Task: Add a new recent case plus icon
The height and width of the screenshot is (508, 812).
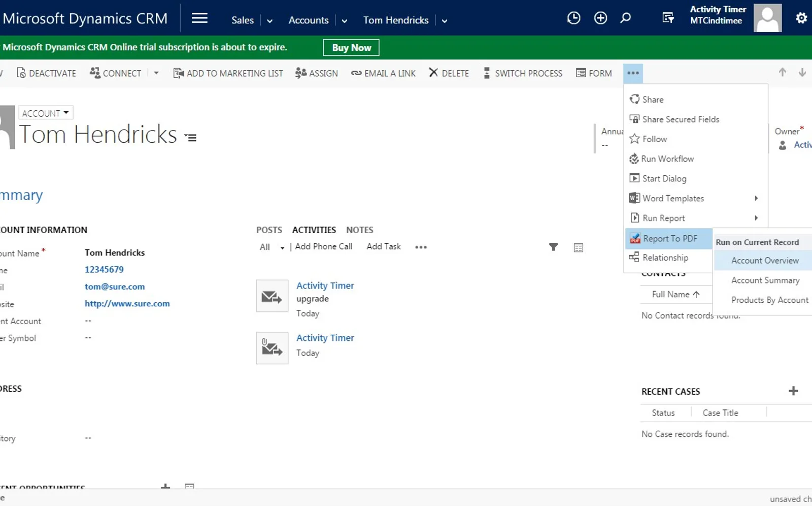Action: tap(794, 391)
